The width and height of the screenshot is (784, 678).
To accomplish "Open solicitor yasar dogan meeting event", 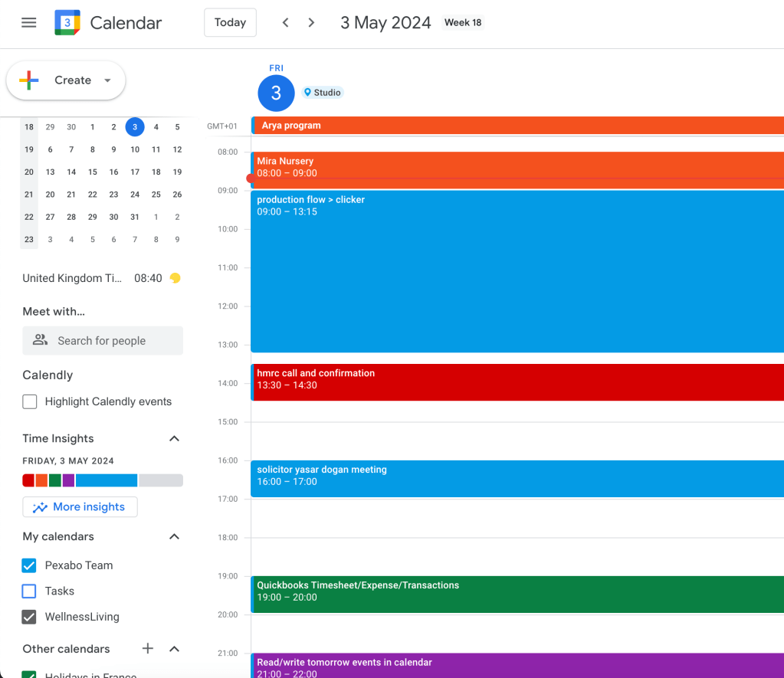I will pos(517,479).
